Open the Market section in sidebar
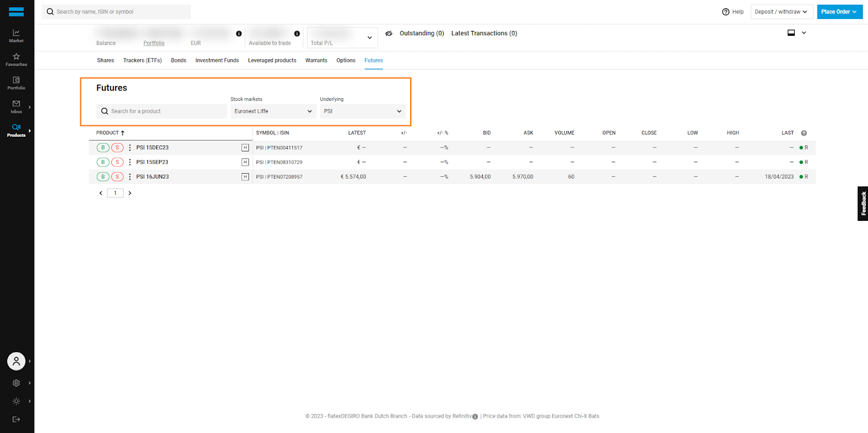868x433 pixels. (16, 36)
